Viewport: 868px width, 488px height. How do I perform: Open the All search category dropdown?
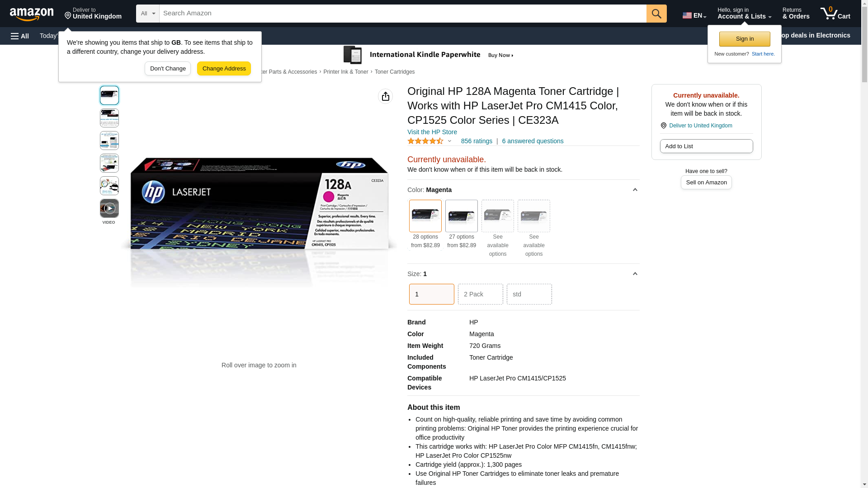(x=147, y=14)
